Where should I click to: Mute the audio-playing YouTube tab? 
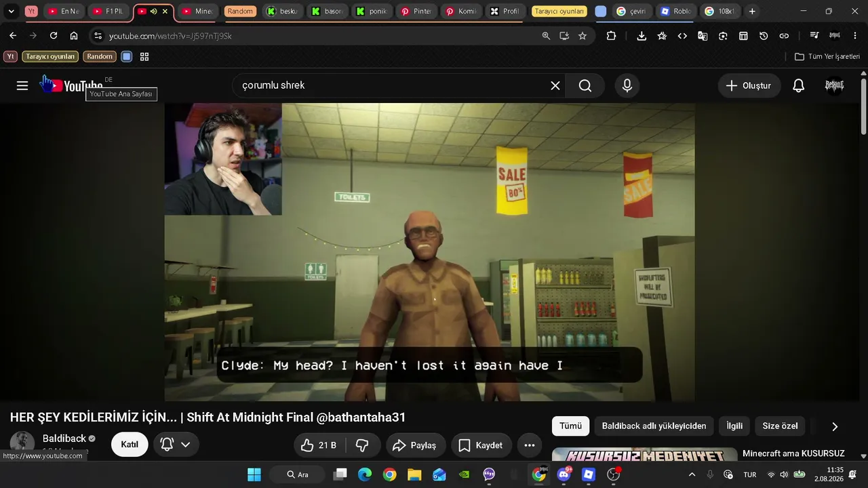click(153, 12)
